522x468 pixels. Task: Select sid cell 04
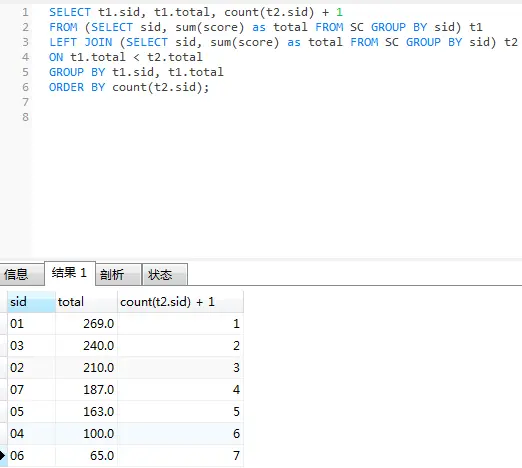(x=31, y=434)
